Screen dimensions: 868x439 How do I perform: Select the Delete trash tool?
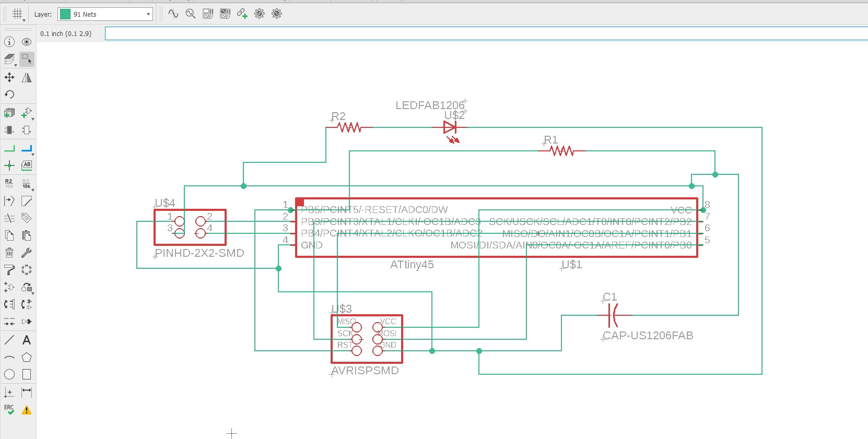click(x=9, y=253)
